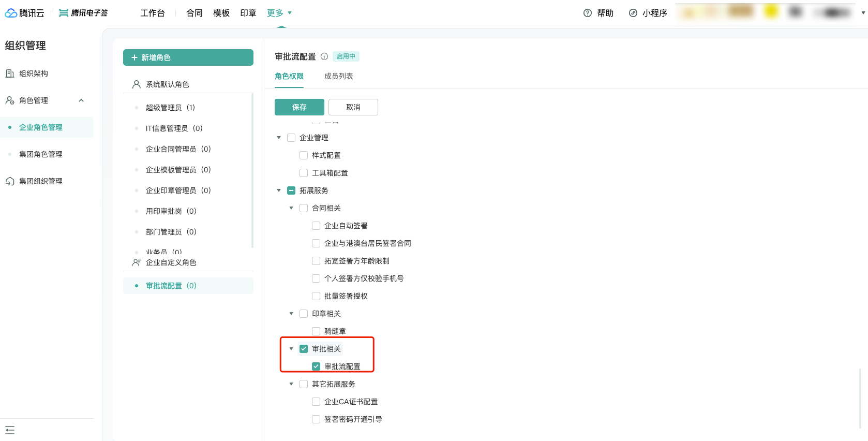Open the account dropdown arrow at top right
This screenshot has height=441, width=868.
tap(863, 13)
